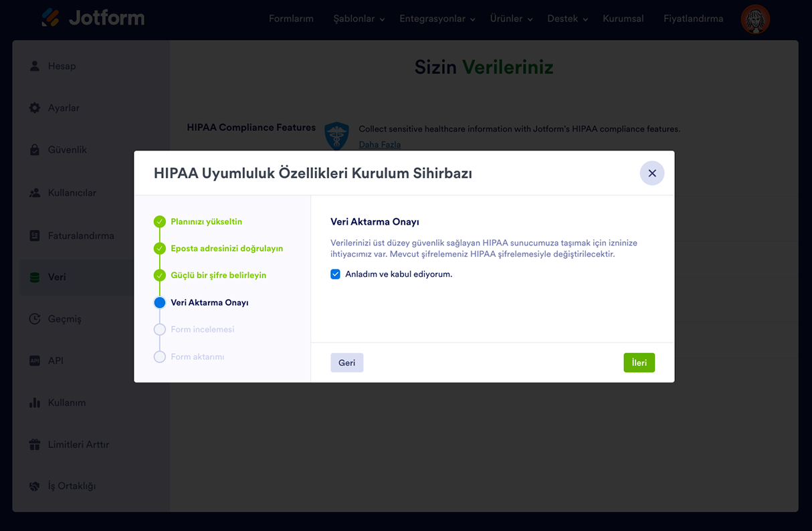Click the Limitleri Arttır gift icon
The width and height of the screenshot is (812, 531).
pyautogui.click(x=35, y=444)
